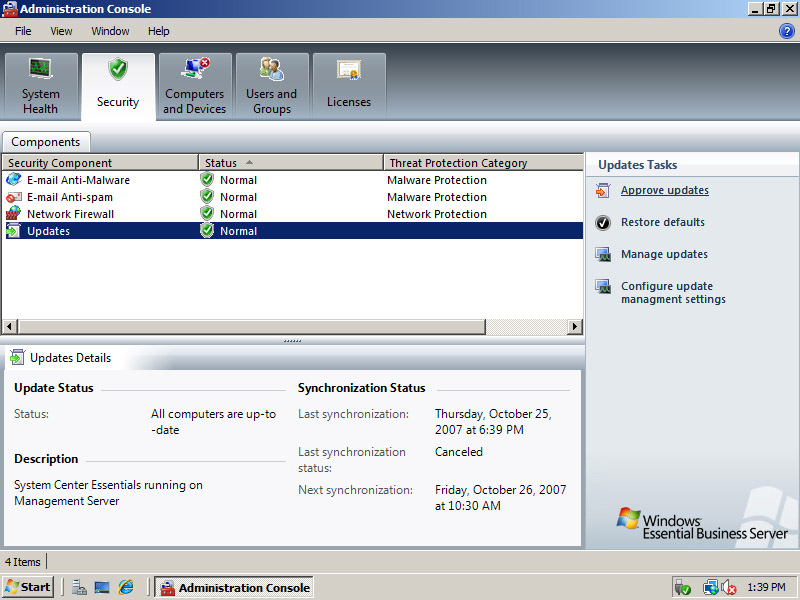800x600 pixels.
Task: Click the Administration Console title bar icon
Action: (10, 9)
